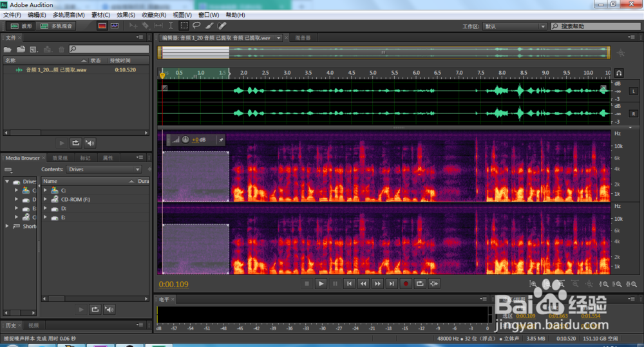Screen dimensions: 644x347
Task: Click Zoom In at In Point icon
Action: 603,284
